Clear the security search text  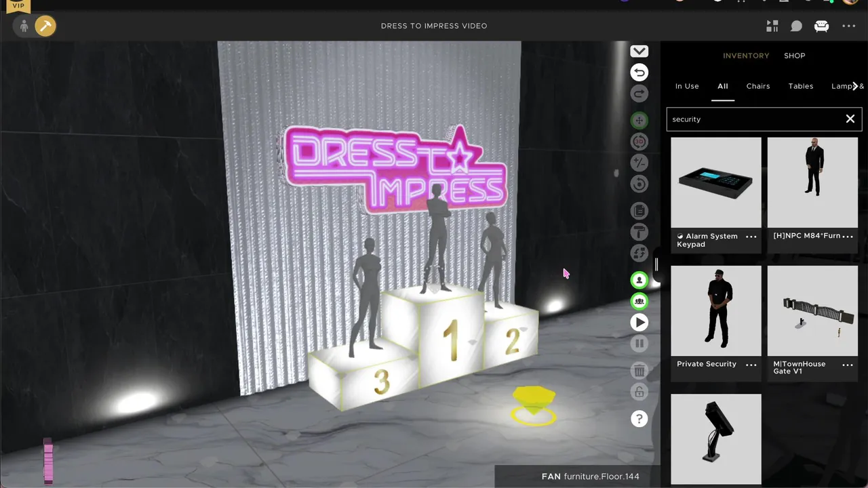point(850,119)
